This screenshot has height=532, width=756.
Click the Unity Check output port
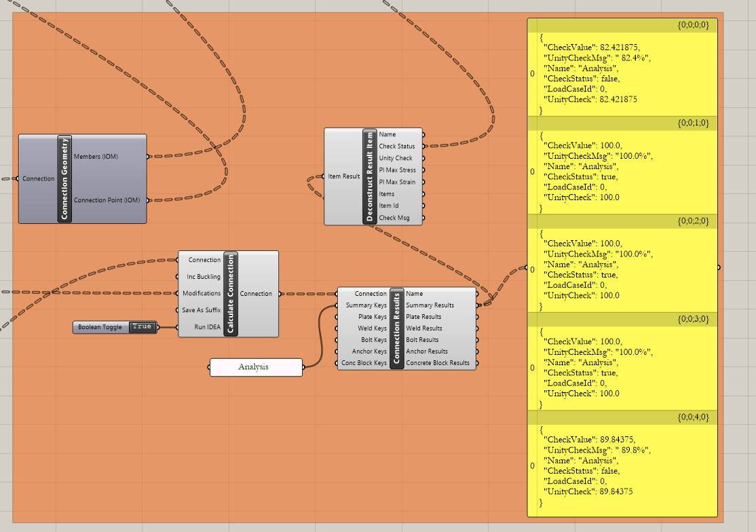(x=423, y=157)
